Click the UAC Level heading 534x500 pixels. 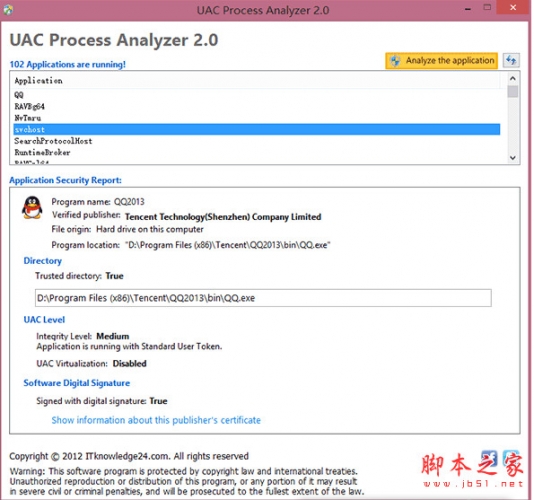[44, 320]
